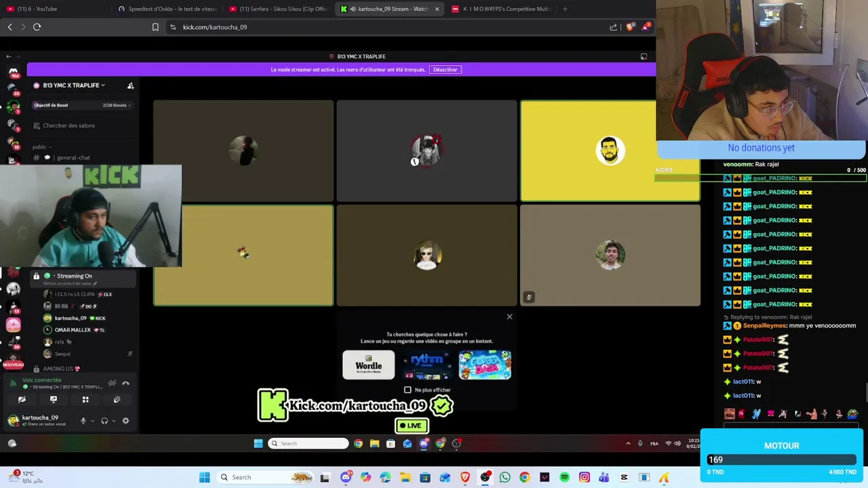This screenshot has height=488, width=868.
Task: Open WhatsApp from the taskbar
Action: 505,477
